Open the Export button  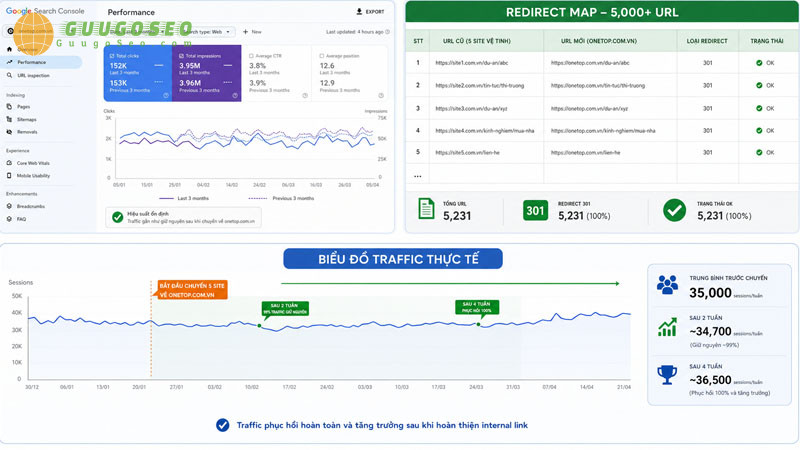(x=370, y=11)
